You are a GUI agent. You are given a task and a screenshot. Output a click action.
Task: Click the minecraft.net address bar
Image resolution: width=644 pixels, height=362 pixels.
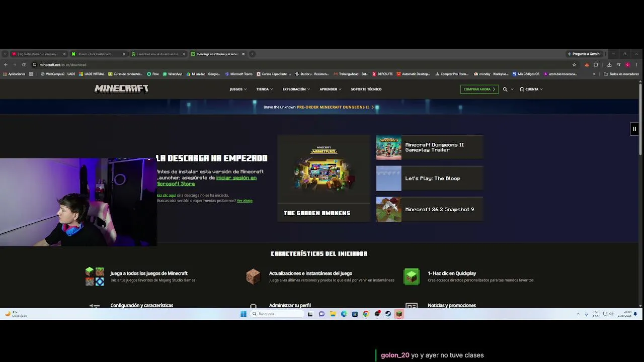click(302, 64)
